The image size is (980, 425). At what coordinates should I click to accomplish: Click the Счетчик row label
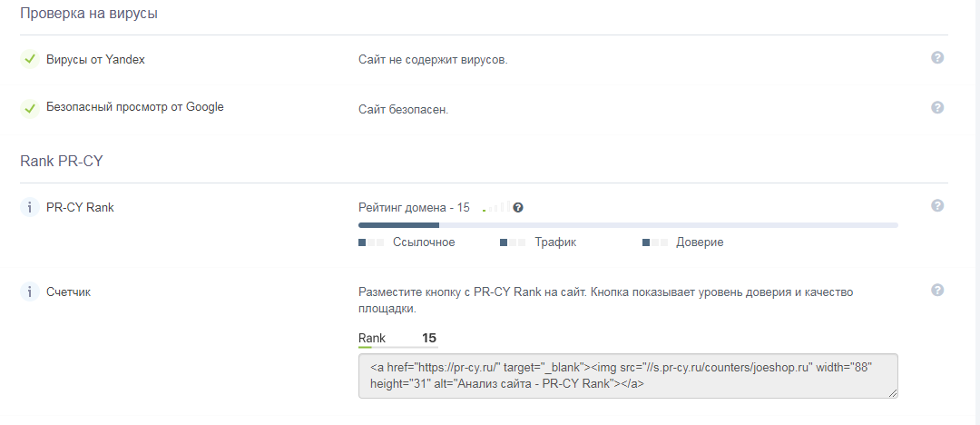(68, 292)
